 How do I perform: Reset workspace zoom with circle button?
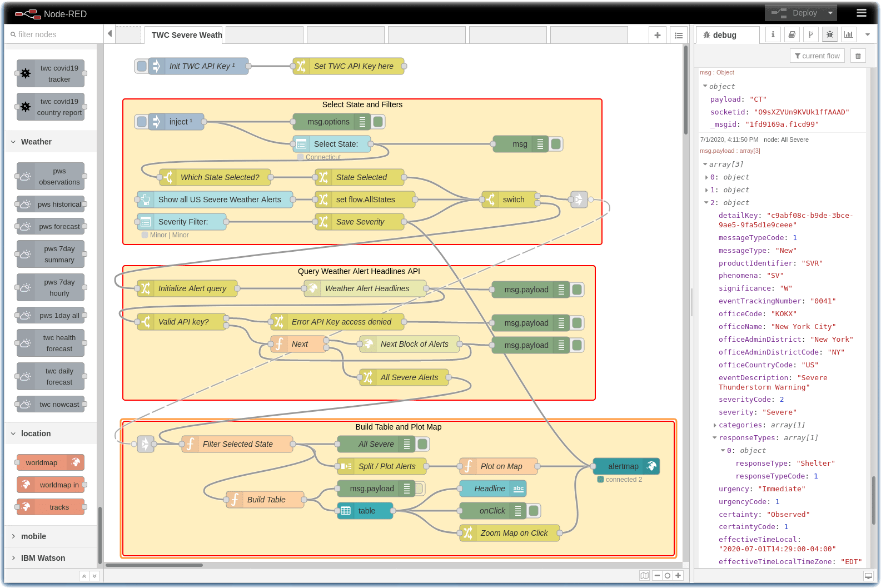click(668, 576)
